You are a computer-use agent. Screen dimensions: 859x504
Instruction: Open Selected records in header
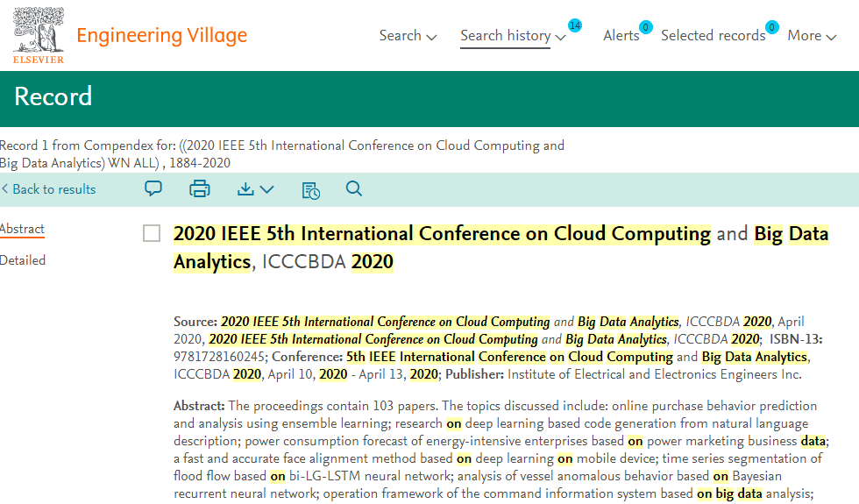(713, 36)
